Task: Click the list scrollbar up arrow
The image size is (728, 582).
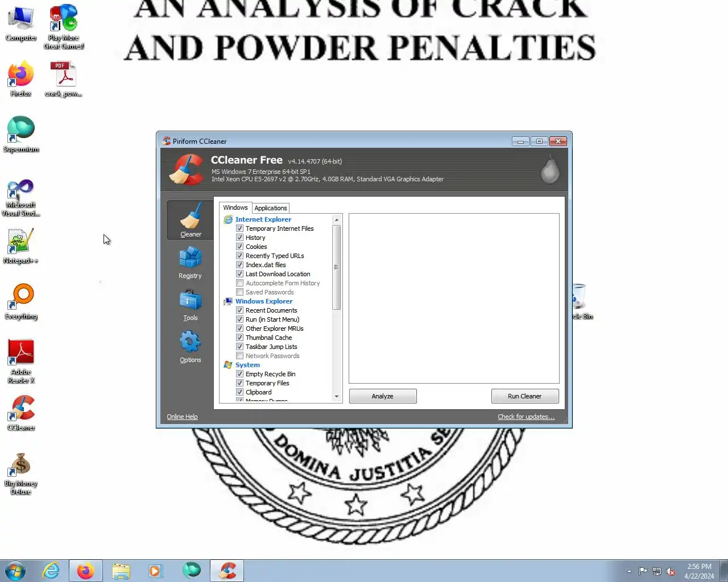Action: click(x=337, y=220)
